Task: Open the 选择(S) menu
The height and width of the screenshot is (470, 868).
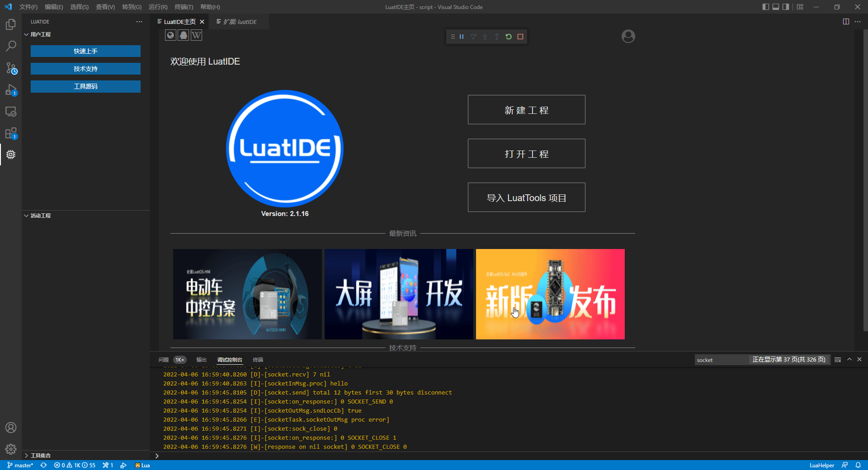Action: (x=80, y=7)
